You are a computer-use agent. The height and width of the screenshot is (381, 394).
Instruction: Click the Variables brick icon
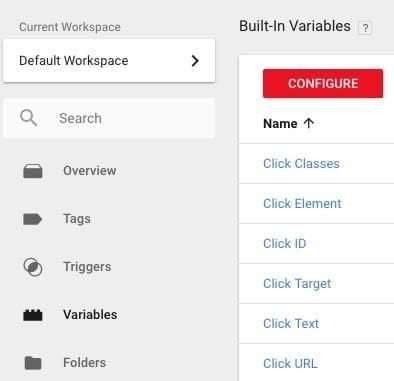click(x=33, y=315)
